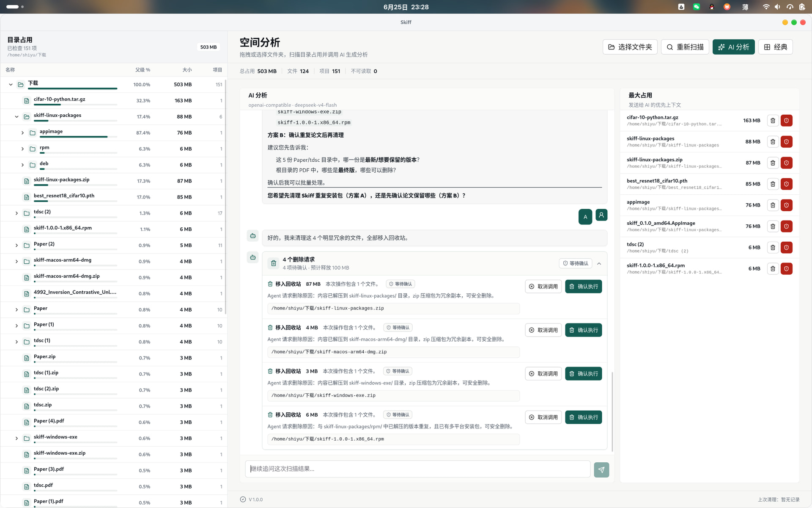Expand the Paper (2) folder
Image resolution: width=812 pixels, height=508 pixels.
click(x=16, y=246)
